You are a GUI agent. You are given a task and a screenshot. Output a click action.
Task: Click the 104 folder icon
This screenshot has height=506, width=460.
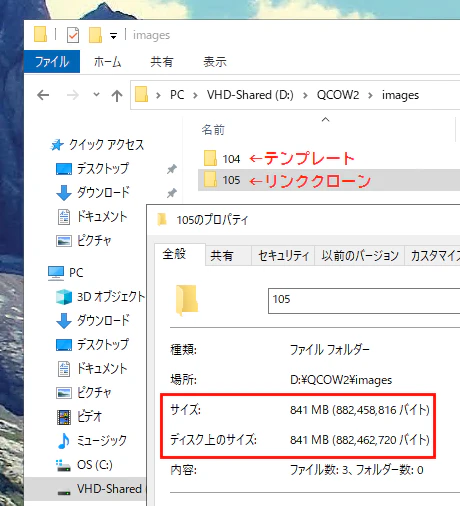tap(210, 158)
